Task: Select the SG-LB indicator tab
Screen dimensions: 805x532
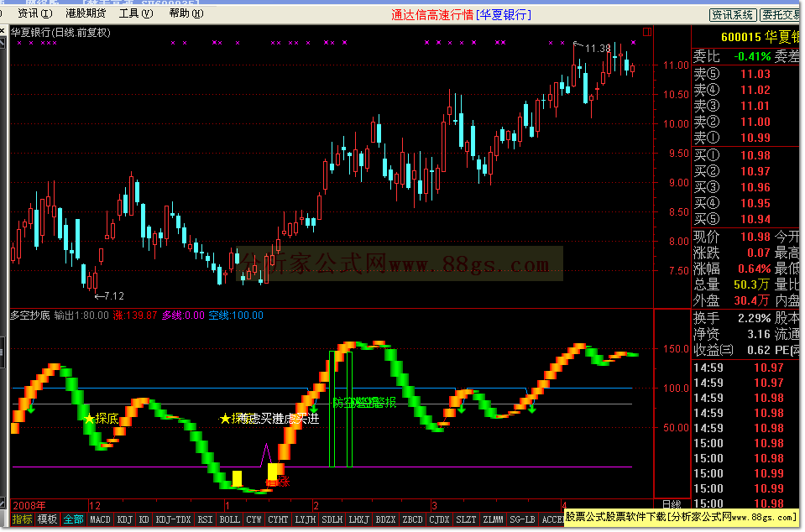Action: point(523,519)
